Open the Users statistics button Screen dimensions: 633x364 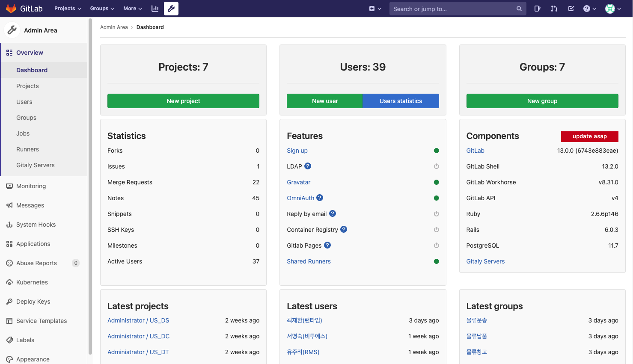coord(401,101)
